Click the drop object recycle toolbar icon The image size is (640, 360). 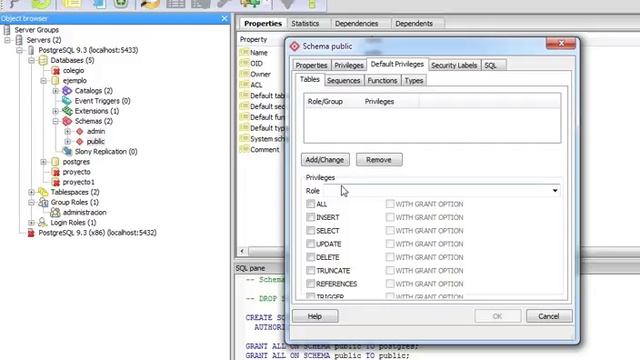coord(122,4)
